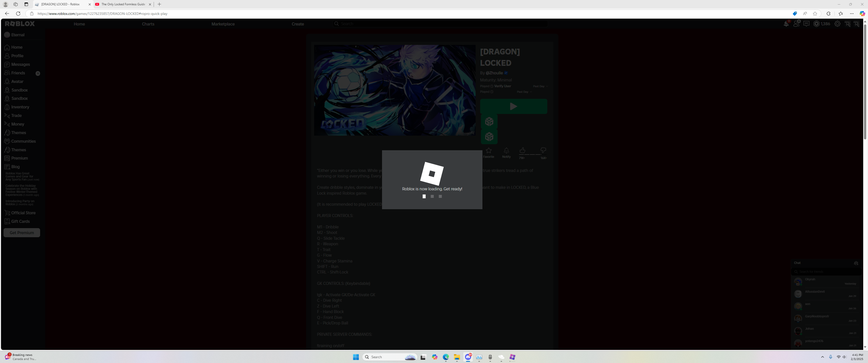Screen dimensions: 868x363
Task: Open the browser extensions puzzle icon
Action: (x=829, y=13)
